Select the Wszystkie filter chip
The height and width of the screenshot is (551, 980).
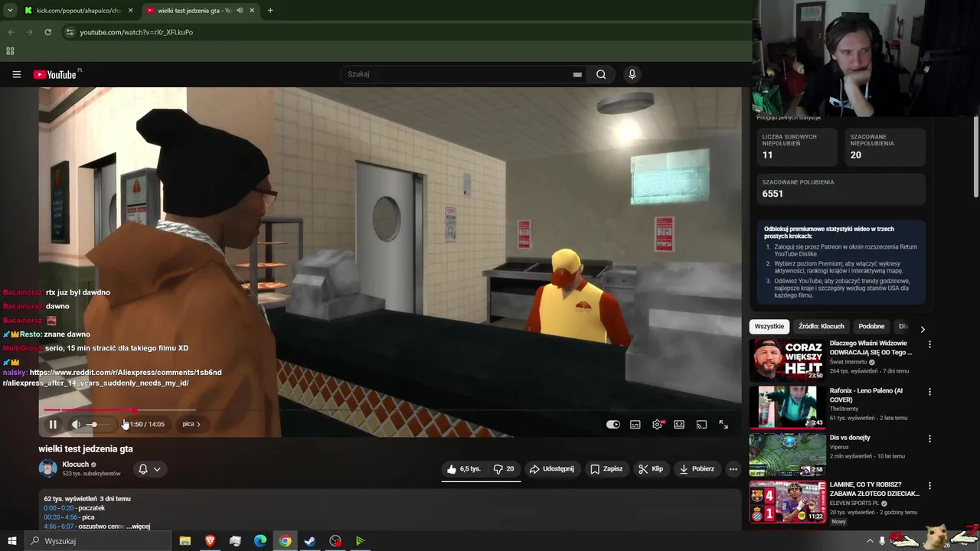(x=769, y=326)
